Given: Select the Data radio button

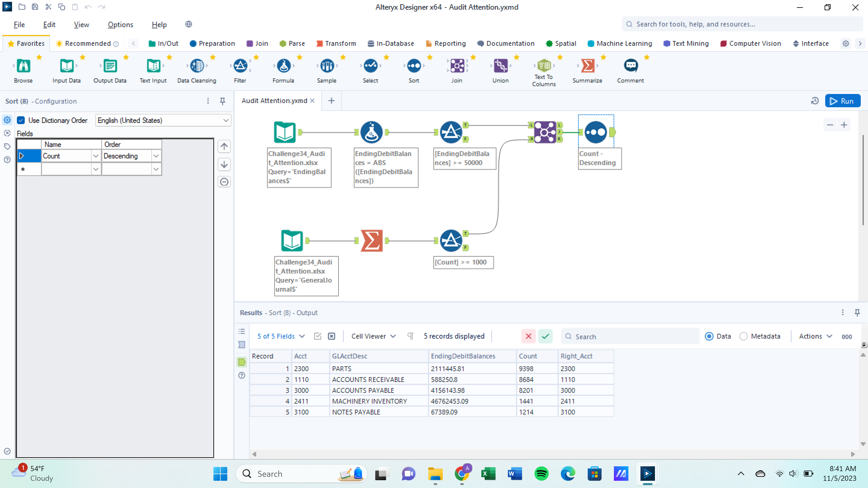Looking at the screenshot, I should click(x=709, y=336).
